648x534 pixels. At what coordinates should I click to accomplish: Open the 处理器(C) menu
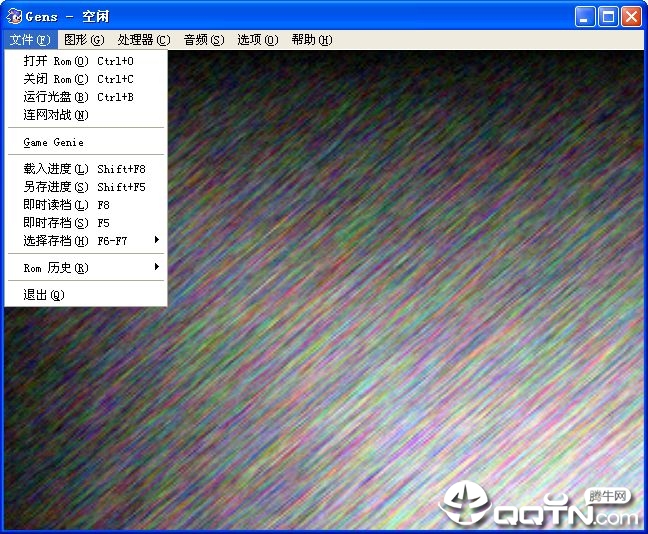click(143, 40)
